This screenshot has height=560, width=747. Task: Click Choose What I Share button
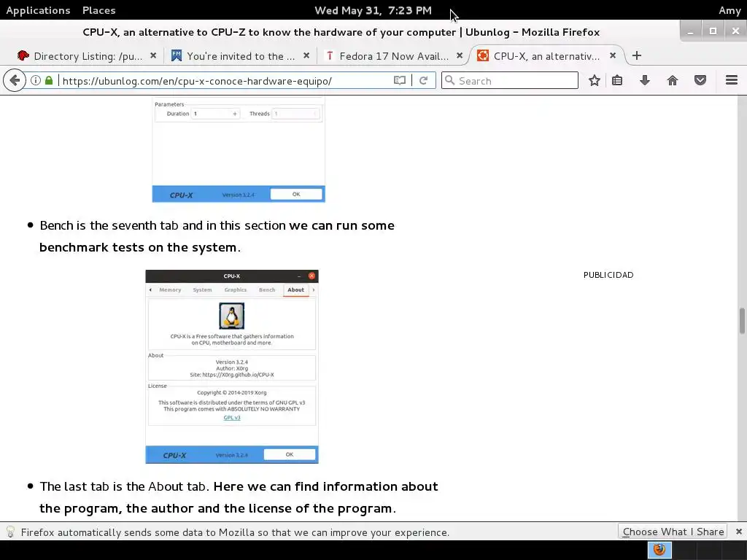click(673, 532)
